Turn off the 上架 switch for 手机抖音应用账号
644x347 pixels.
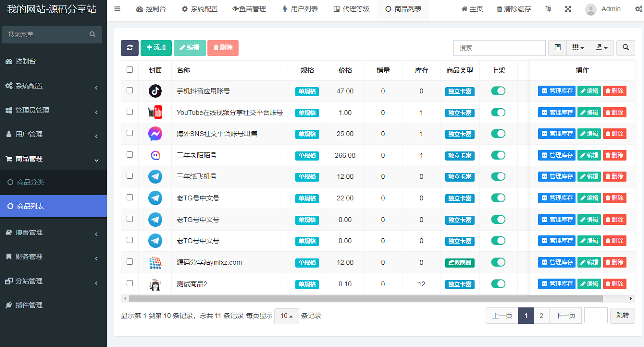(498, 91)
